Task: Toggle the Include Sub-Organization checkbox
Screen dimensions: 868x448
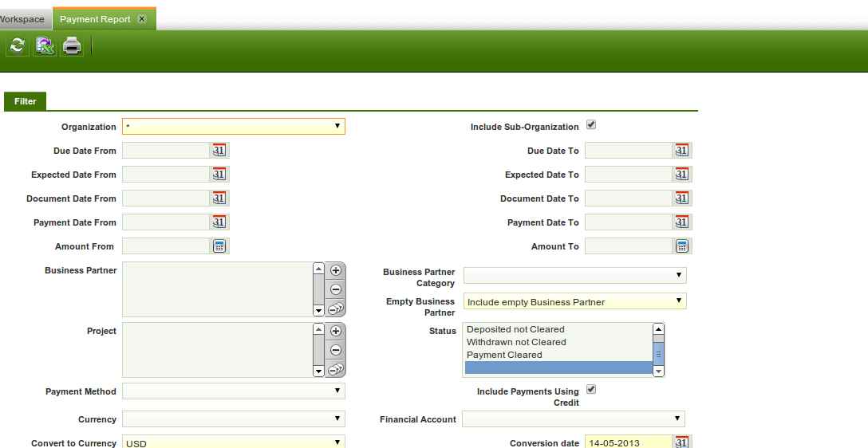Action: tap(591, 125)
